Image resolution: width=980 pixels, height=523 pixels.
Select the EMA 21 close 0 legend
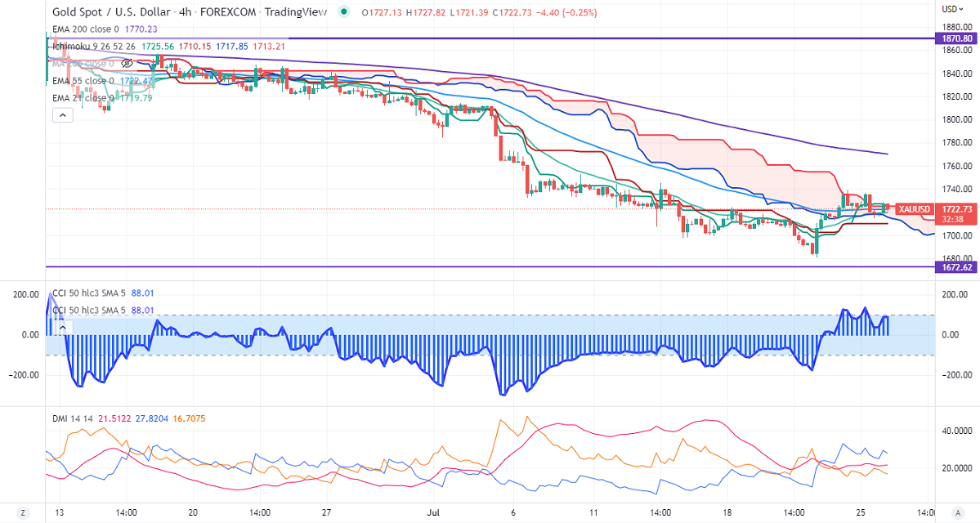(83, 97)
